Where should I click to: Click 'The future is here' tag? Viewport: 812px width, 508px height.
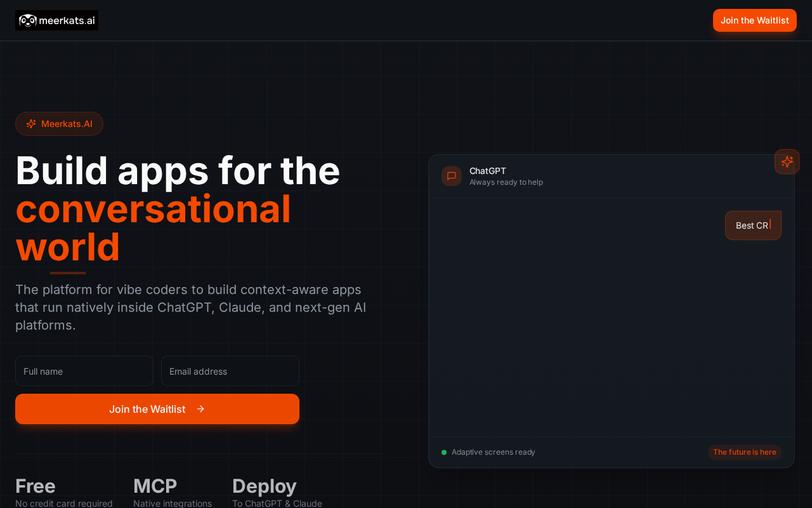745,452
